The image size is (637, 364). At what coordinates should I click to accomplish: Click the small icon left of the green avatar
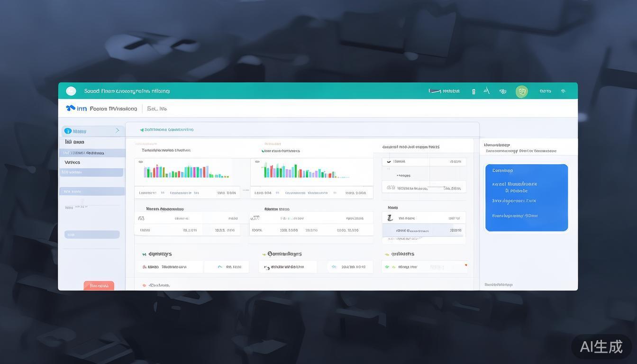point(502,91)
